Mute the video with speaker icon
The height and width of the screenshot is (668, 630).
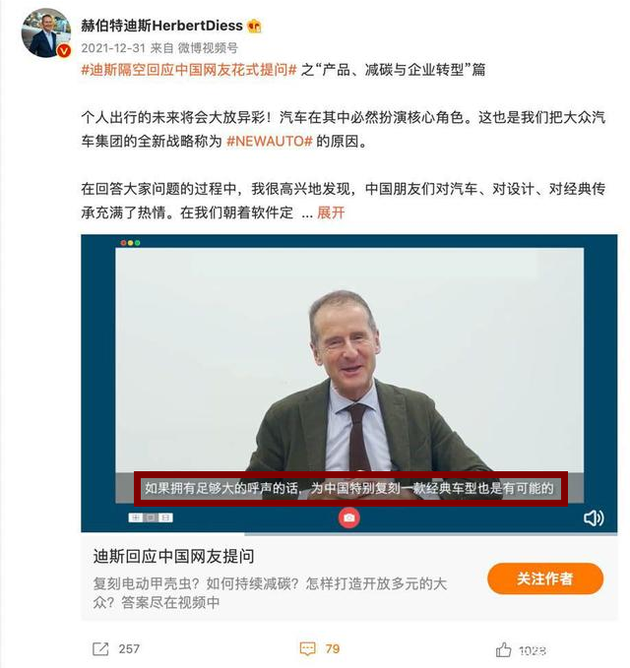pyautogui.click(x=593, y=518)
